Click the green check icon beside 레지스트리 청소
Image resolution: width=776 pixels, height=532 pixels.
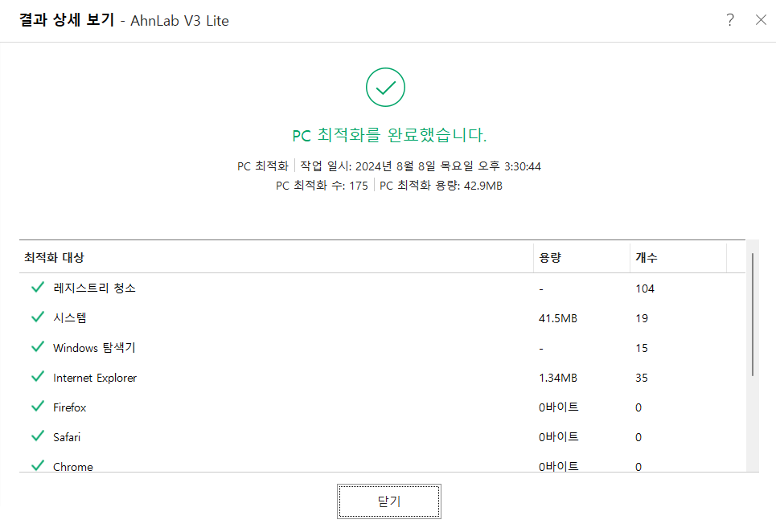click(37, 288)
